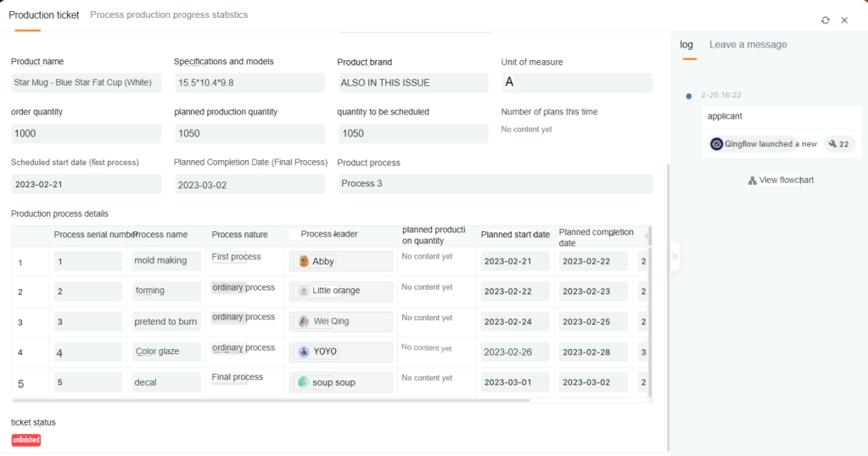Click Wei Qing's avatar icon
868x456 pixels.
click(x=304, y=321)
